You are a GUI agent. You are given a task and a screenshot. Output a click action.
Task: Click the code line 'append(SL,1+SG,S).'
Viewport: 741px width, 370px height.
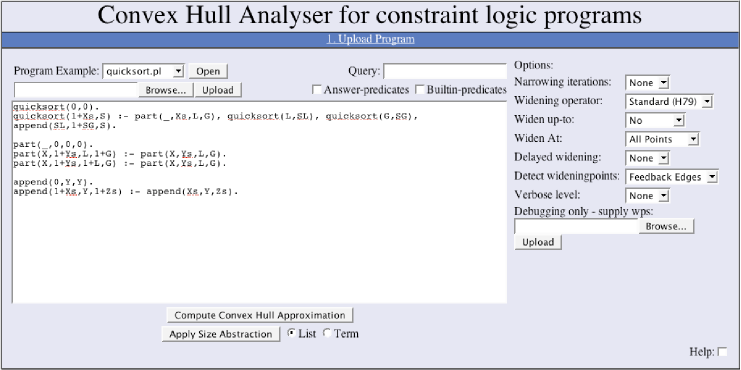[65, 126]
